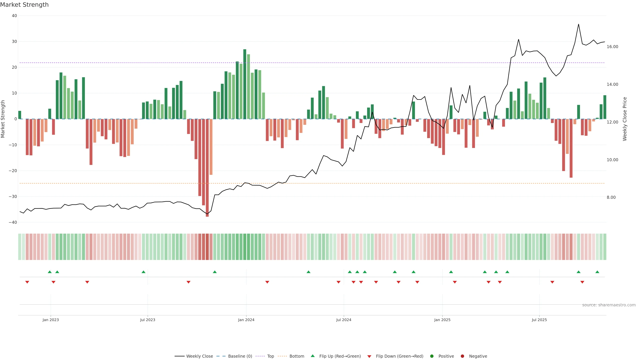
Task: Click the Jan 2023 x-axis label
Action: click(x=50, y=320)
